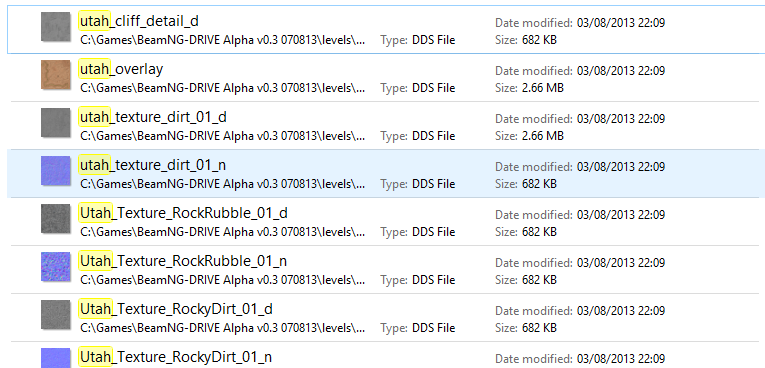The width and height of the screenshot is (765, 368).
Task: Click the 682 KB size of Utah_Texture_RockyDirt_01_d
Action: 539,327
